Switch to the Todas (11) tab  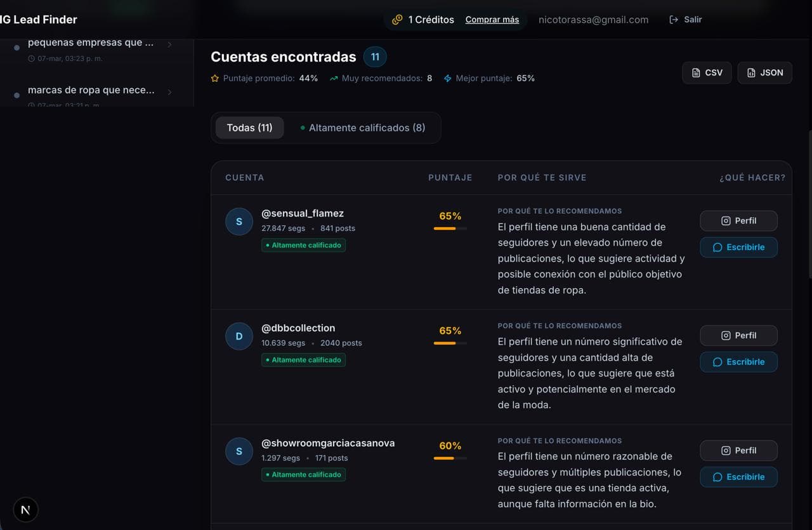tap(249, 127)
